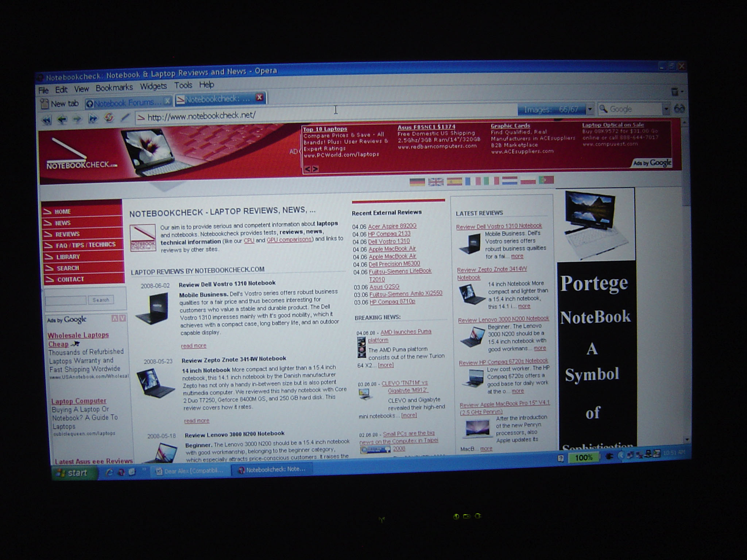747x560 pixels.
Task: Open the Top 10 Laptops ad link
Action: (325, 129)
